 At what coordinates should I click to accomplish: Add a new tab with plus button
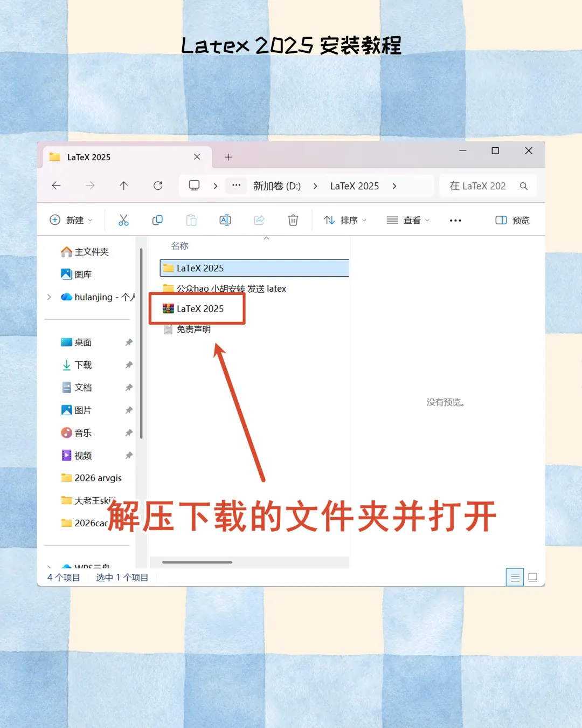[x=228, y=157]
